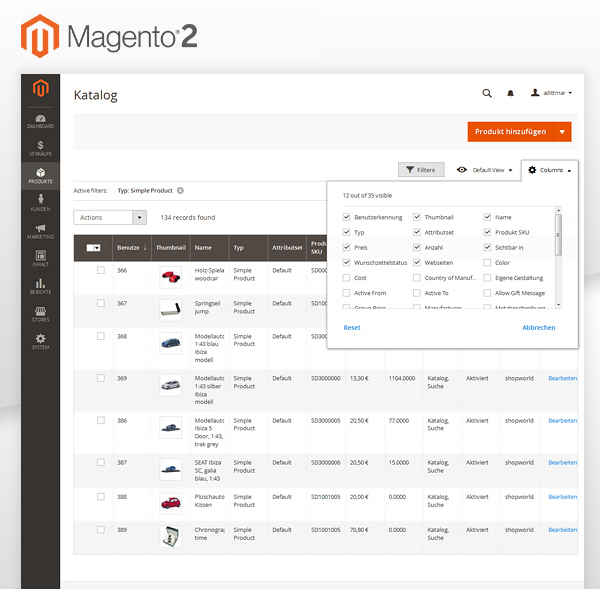Click the columns list scrollbar
Image resolution: width=600 pixels, height=589 pixels.
coord(558,235)
